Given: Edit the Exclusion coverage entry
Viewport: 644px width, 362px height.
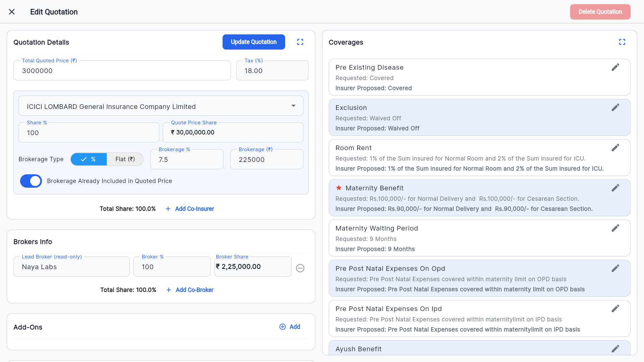Looking at the screenshot, I should [x=615, y=108].
